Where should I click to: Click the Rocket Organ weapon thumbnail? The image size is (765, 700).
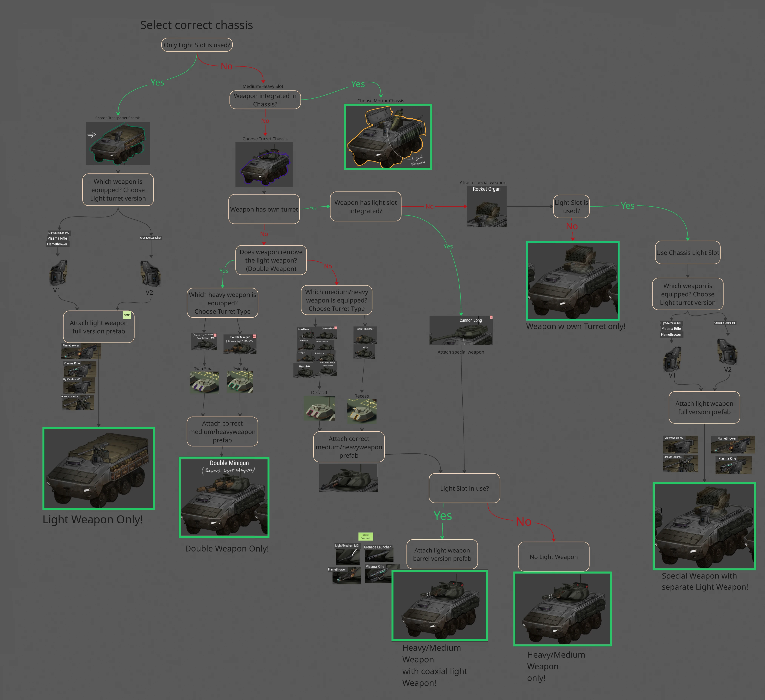pyautogui.click(x=487, y=207)
